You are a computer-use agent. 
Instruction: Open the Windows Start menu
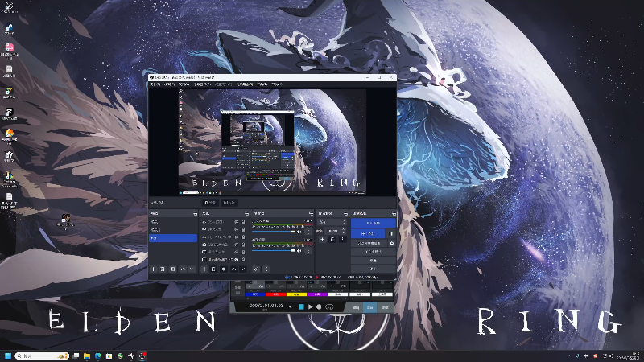[7, 356]
